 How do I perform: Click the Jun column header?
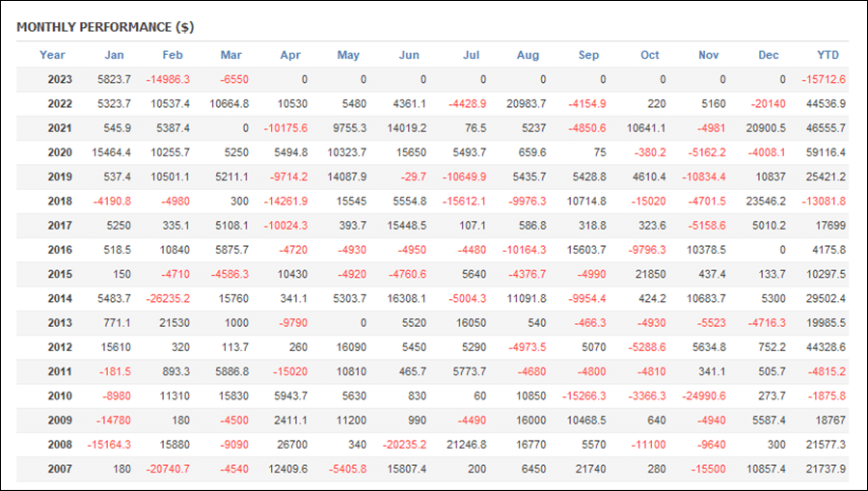[409, 55]
